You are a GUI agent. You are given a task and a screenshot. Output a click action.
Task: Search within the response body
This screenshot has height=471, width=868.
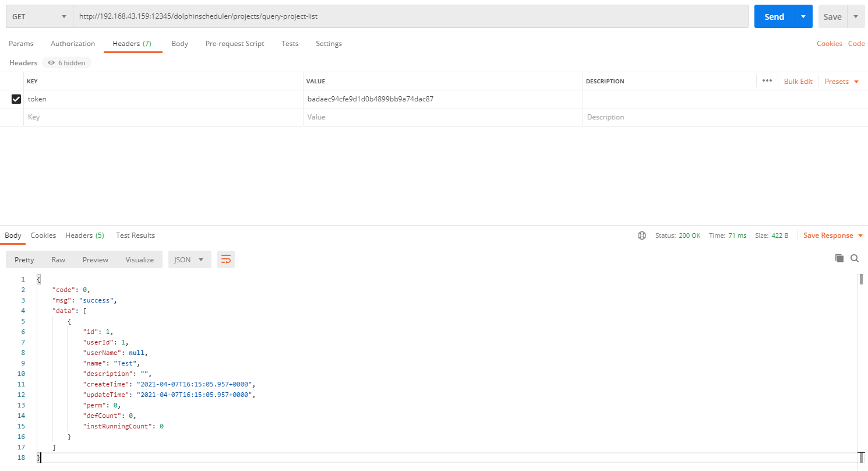click(854, 258)
